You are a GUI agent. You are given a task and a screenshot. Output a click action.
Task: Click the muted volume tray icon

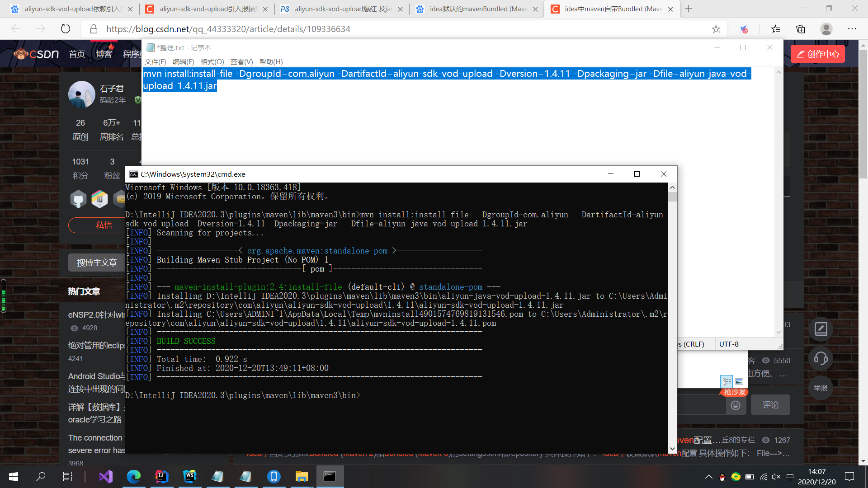coord(776,477)
